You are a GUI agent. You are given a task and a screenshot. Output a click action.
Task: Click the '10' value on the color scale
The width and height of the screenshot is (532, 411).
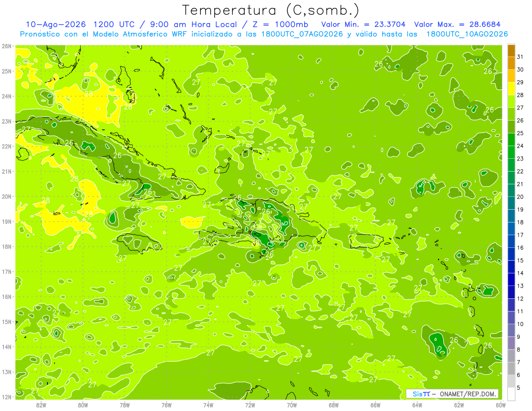point(520,324)
